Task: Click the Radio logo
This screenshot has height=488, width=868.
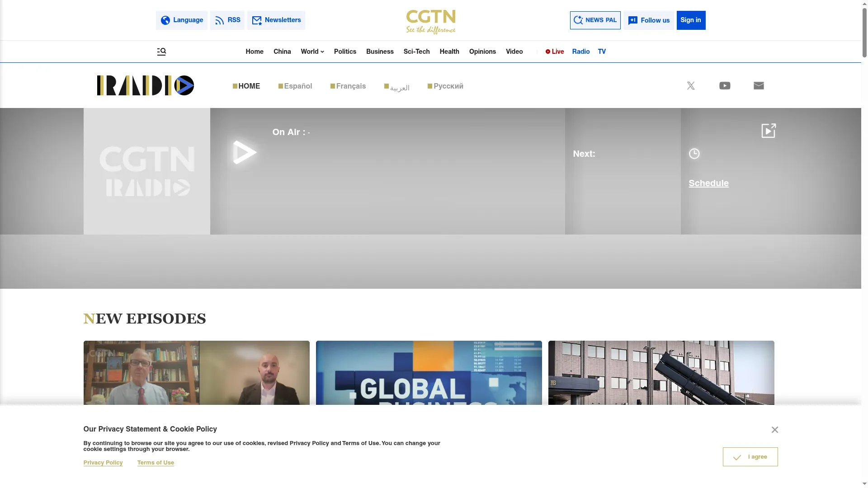Action: coord(146,85)
